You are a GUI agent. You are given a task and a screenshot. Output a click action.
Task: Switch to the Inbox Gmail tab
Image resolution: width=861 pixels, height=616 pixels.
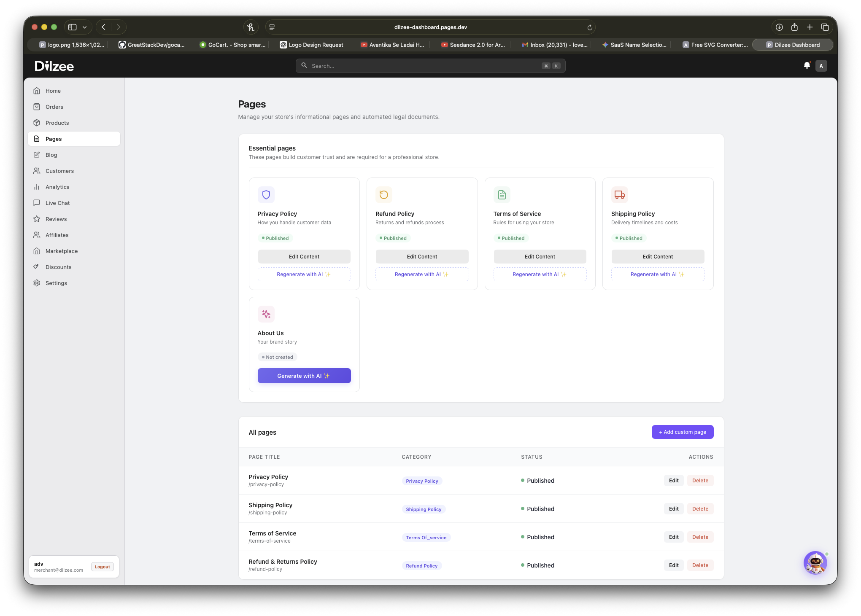pyautogui.click(x=554, y=45)
